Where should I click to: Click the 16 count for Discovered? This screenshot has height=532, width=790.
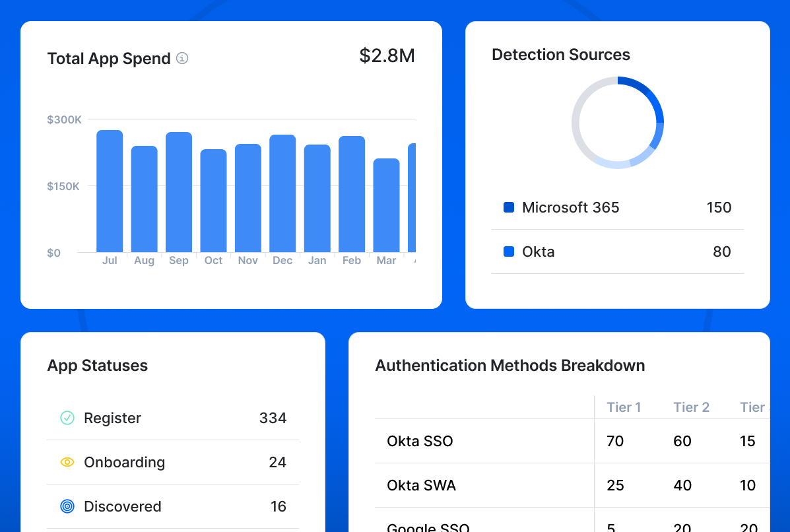click(278, 506)
